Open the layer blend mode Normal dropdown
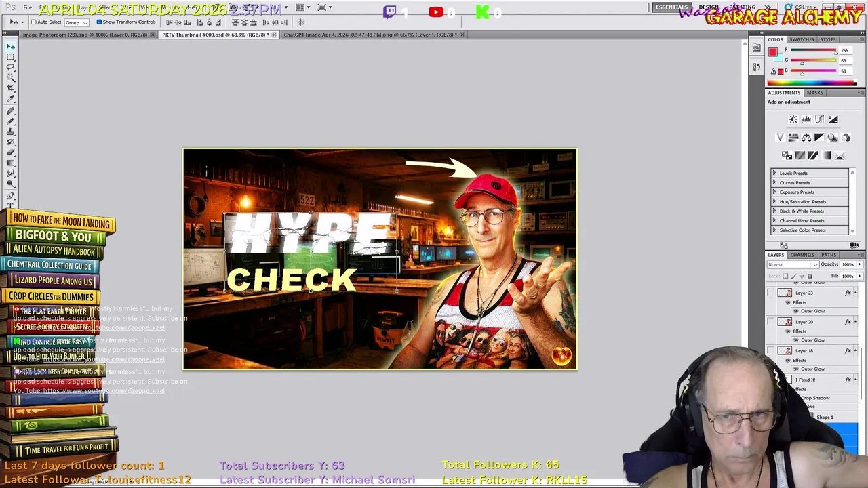Image resolution: width=868 pixels, height=488 pixels. pos(792,264)
